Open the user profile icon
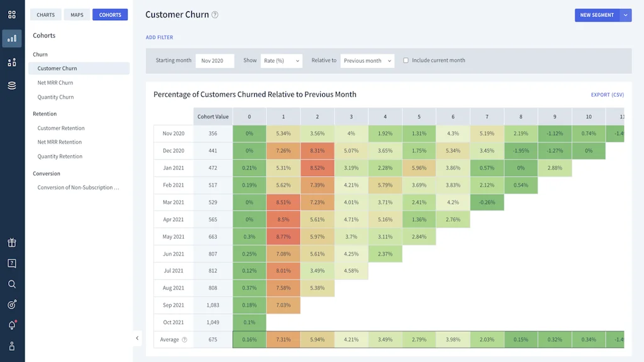644x362 pixels. 11,346
